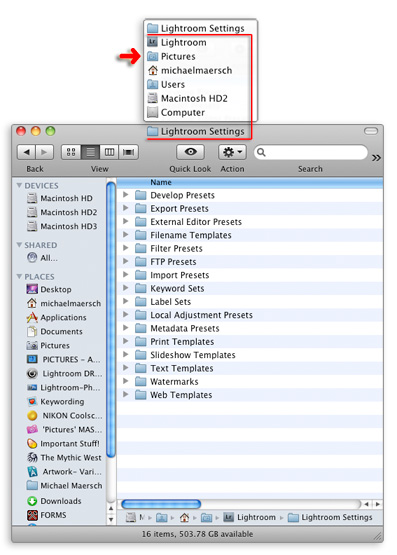The height and width of the screenshot is (555, 397).
Task: Select Macintosh HD2 in sidebar
Action: point(62,212)
